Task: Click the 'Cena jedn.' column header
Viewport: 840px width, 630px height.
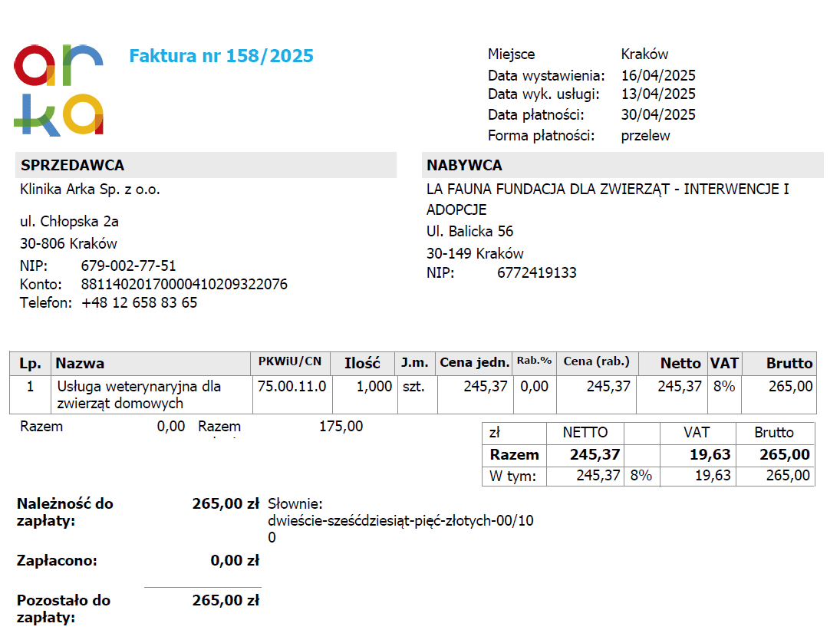Action: [x=475, y=363]
